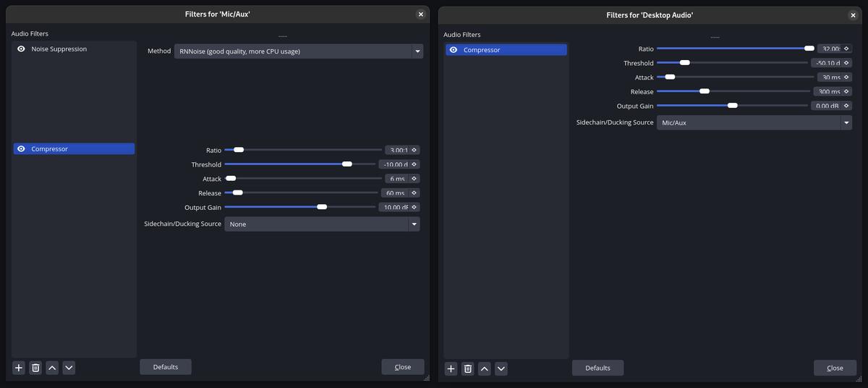
Task: Close Desktop Audio window with title bar X
Action: (x=854, y=14)
